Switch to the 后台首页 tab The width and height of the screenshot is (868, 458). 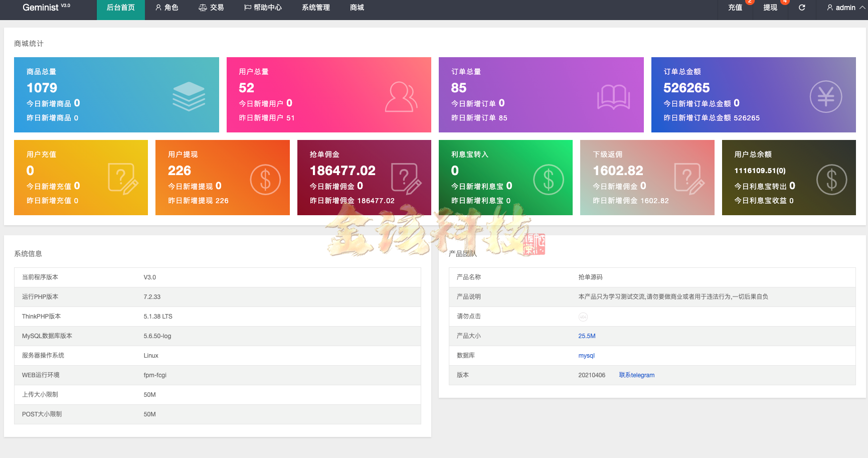pos(120,8)
